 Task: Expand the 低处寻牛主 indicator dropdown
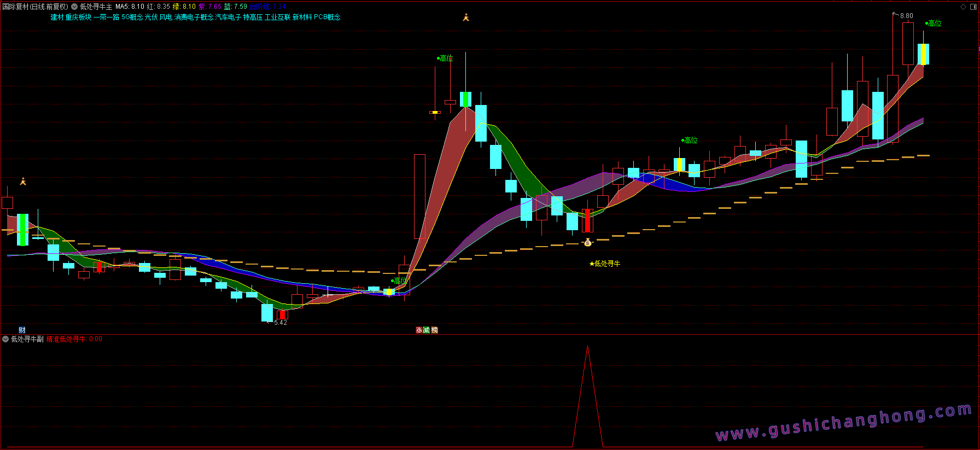(x=74, y=7)
